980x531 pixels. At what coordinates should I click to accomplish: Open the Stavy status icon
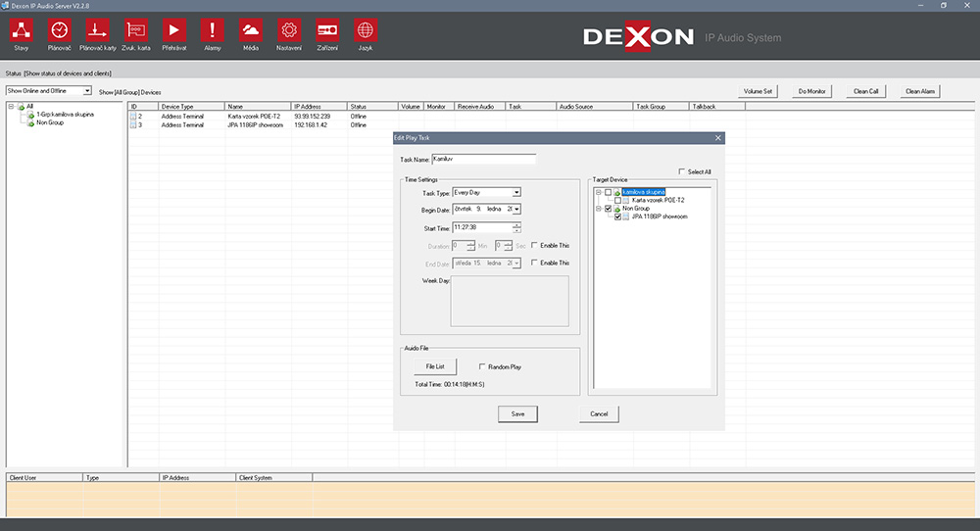pyautogui.click(x=22, y=30)
